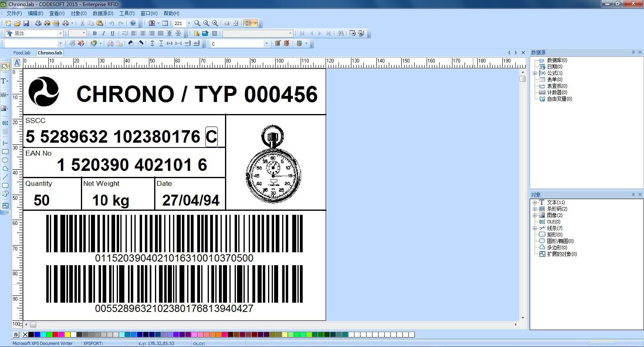644x347 pixels.
Task: Open the 工具(T) menu
Action: 127,13
